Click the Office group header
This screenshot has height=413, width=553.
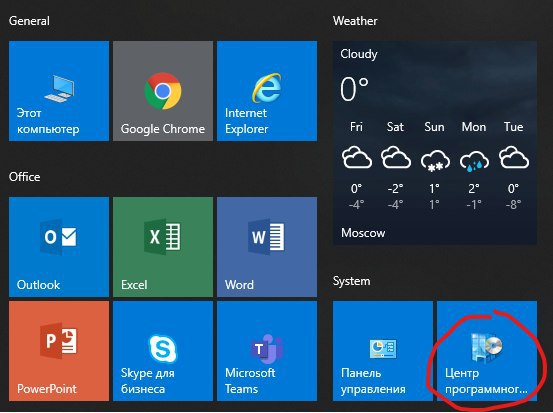24,177
